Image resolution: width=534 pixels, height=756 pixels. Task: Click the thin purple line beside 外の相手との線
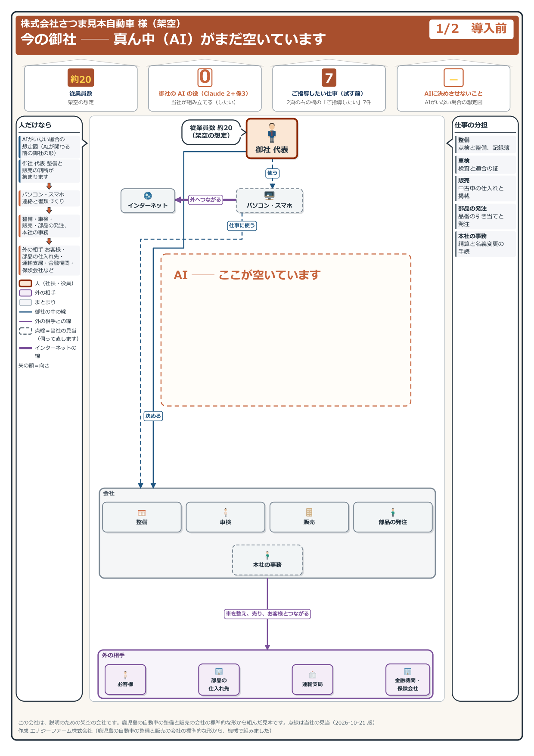25,321
